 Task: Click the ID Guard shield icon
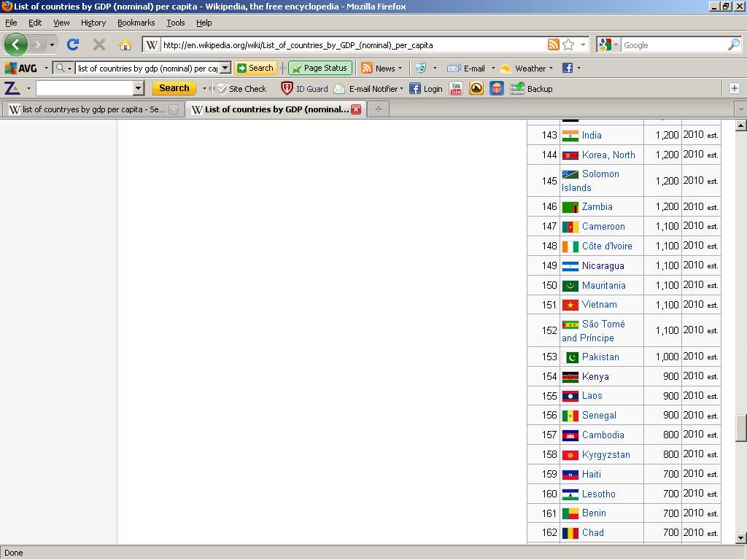coord(287,88)
